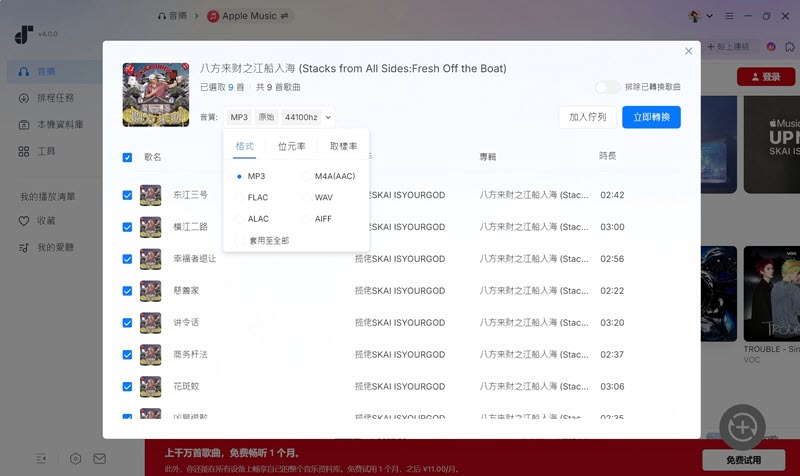This screenshot has height=476, width=800.
Task: Switch to the 取樣率 tab
Action: 343,146
